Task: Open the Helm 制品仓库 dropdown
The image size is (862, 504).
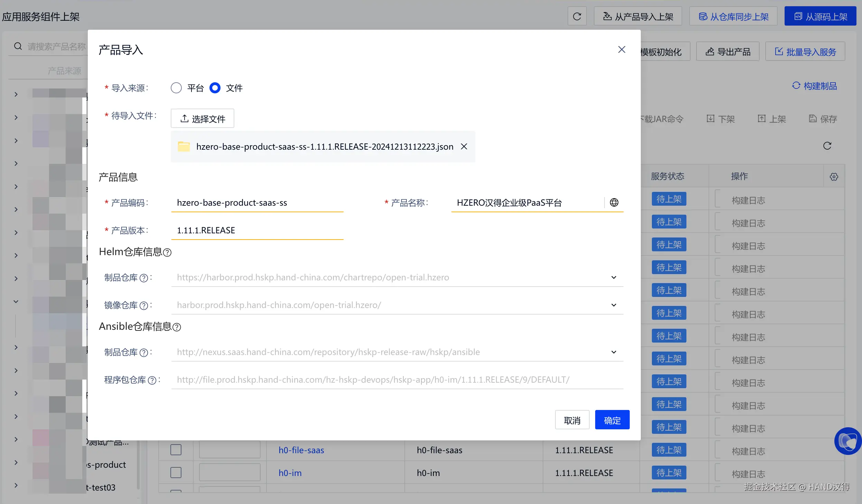Action: [x=613, y=277]
